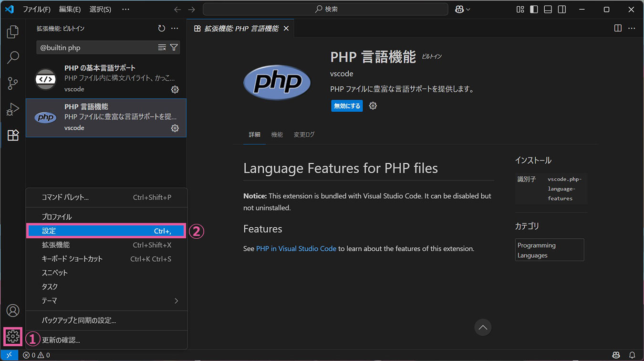
Task: Expand the hidden menu bar overflow
Action: (125, 10)
